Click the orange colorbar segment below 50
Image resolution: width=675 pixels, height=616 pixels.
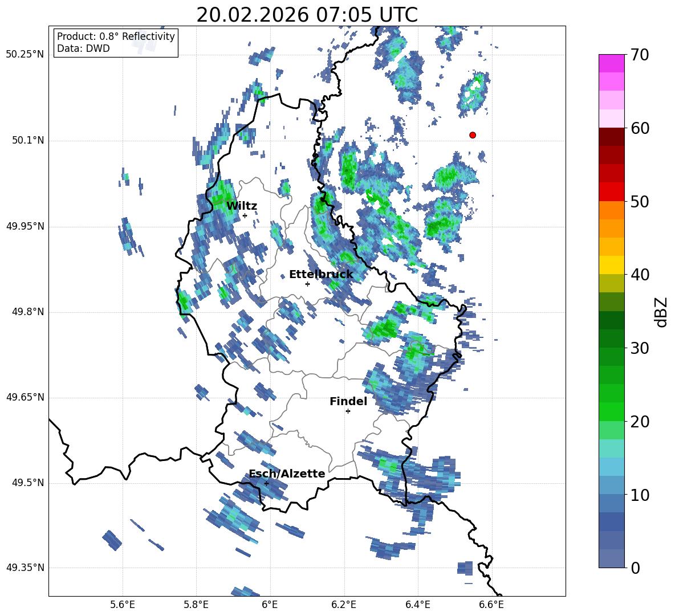pyautogui.click(x=611, y=210)
